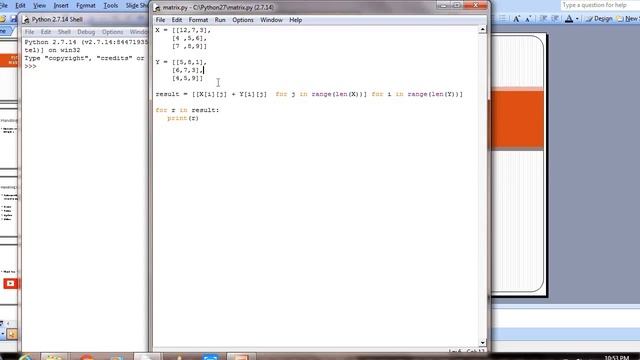Click on '[4,5,9]]' line in editor
The width and height of the screenshot is (640, 360).
pos(187,78)
